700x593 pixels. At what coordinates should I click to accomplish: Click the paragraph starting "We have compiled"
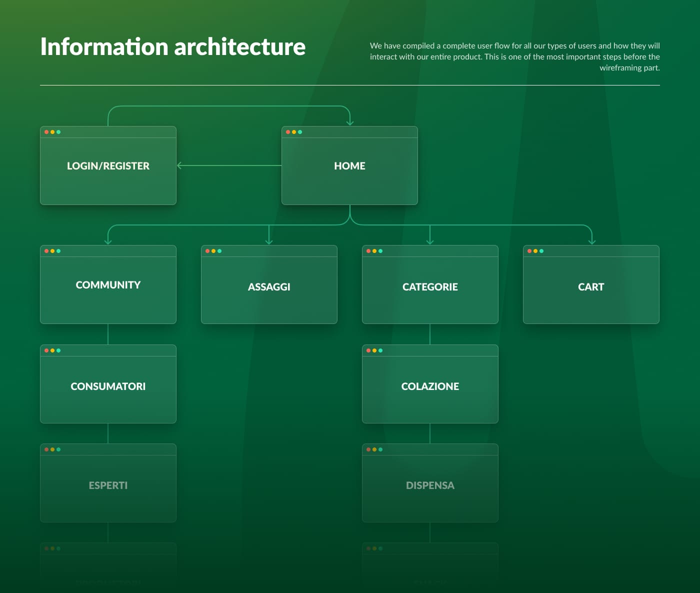point(515,56)
